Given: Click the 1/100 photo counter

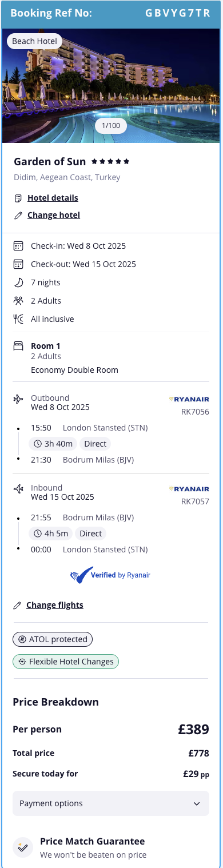Looking at the screenshot, I should point(111,125).
